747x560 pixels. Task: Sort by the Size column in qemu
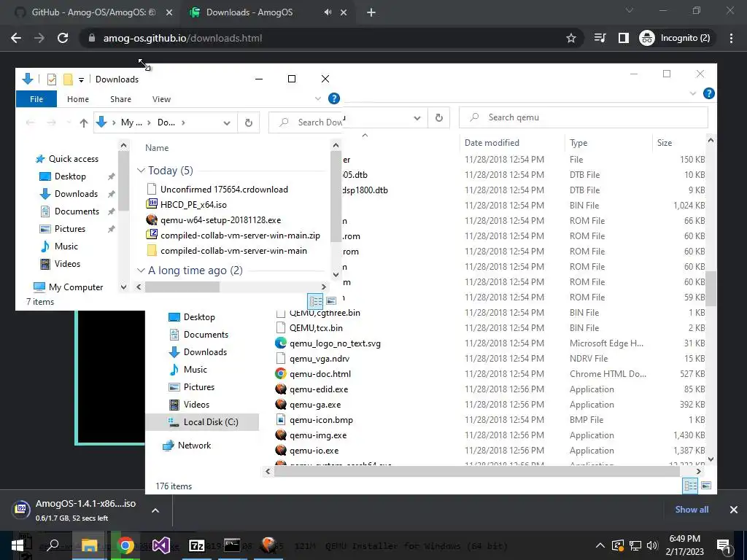(x=664, y=142)
